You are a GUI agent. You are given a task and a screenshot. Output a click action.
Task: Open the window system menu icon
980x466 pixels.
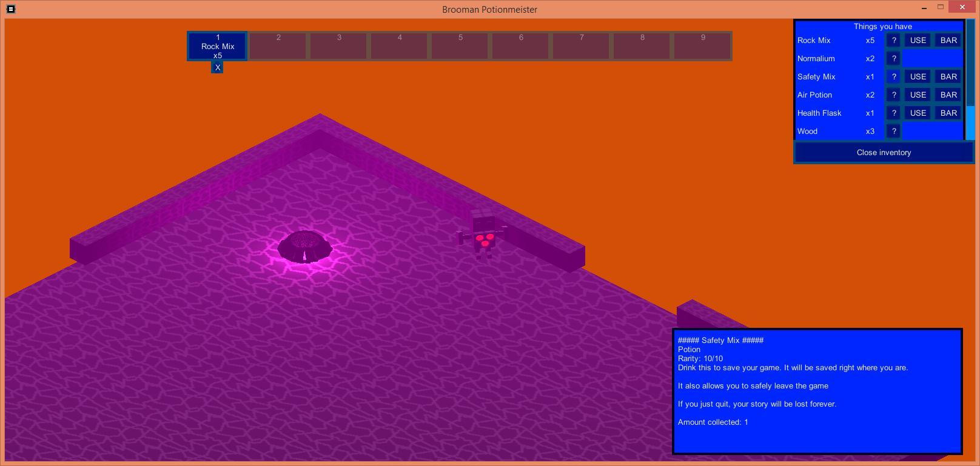(x=10, y=9)
